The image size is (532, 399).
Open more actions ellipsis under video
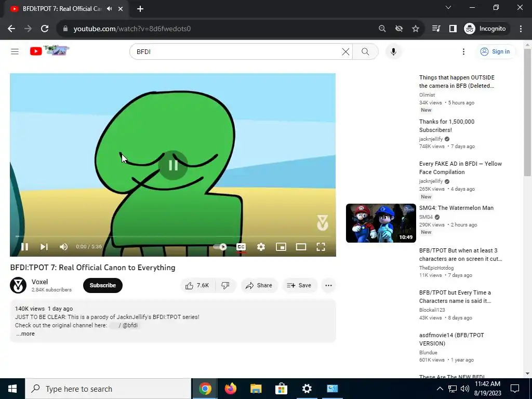328,285
